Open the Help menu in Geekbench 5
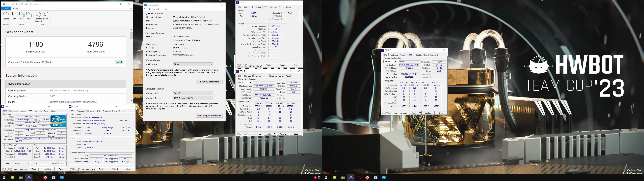The width and height of the screenshot is (644, 181). 165,9
